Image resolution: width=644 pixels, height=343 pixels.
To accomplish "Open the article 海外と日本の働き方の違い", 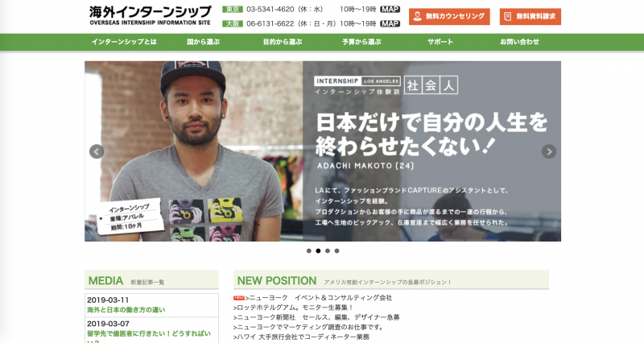I will click(126, 310).
